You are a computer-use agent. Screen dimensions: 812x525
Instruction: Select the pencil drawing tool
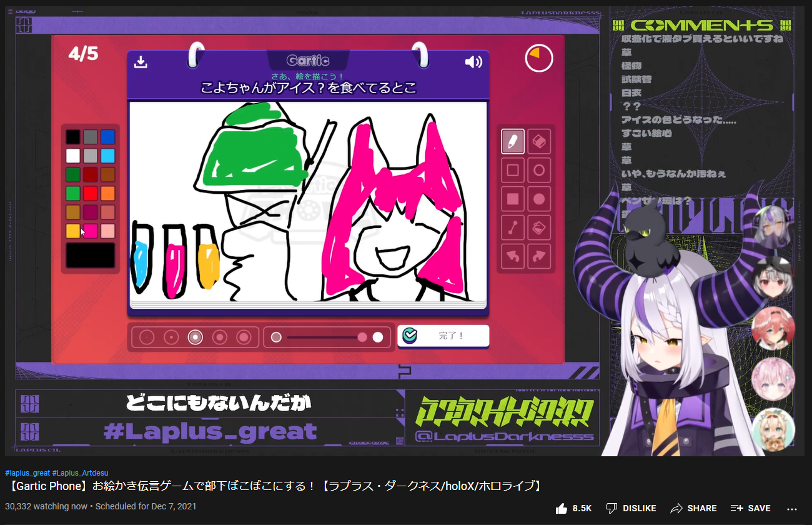point(513,142)
